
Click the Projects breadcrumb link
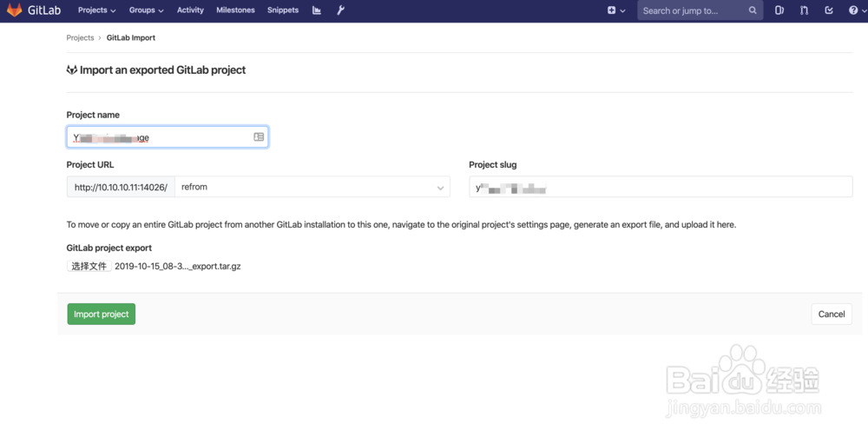80,37
